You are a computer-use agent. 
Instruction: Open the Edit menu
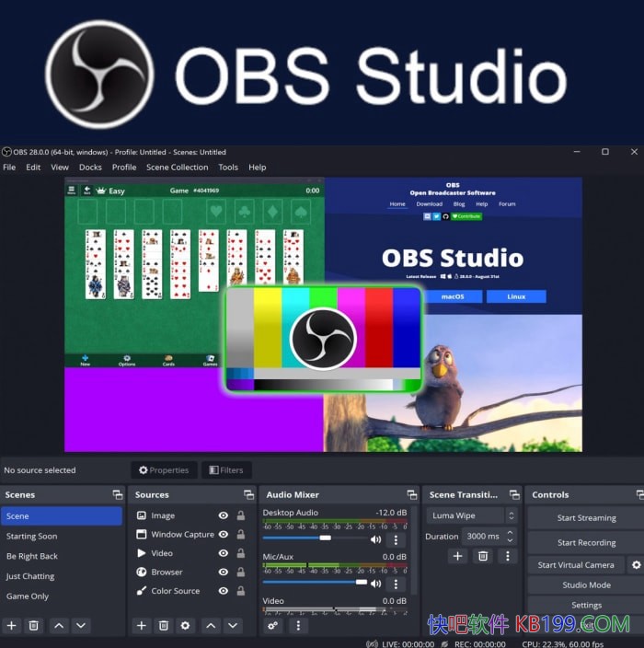[33, 168]
